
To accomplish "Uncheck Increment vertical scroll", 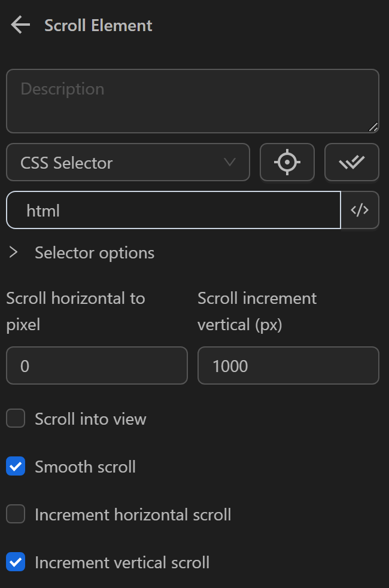I will [15, 562].
